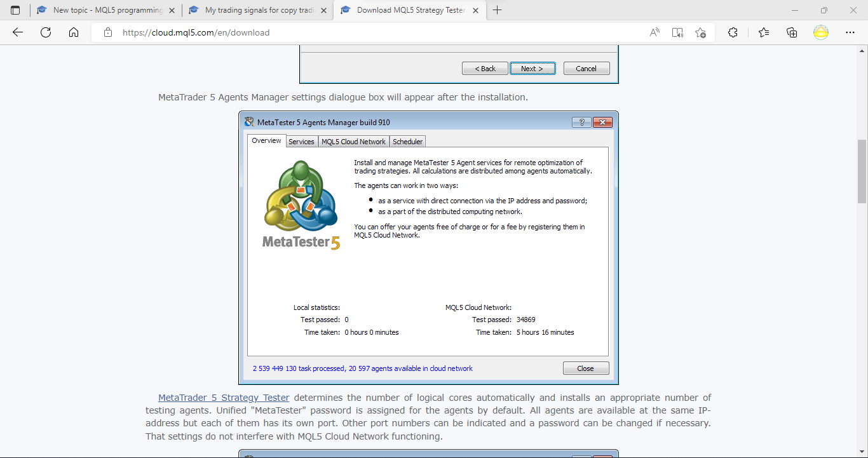868x458 pixels.
Task: Open the browser Home page icon
Action: (x=74, y=32)
